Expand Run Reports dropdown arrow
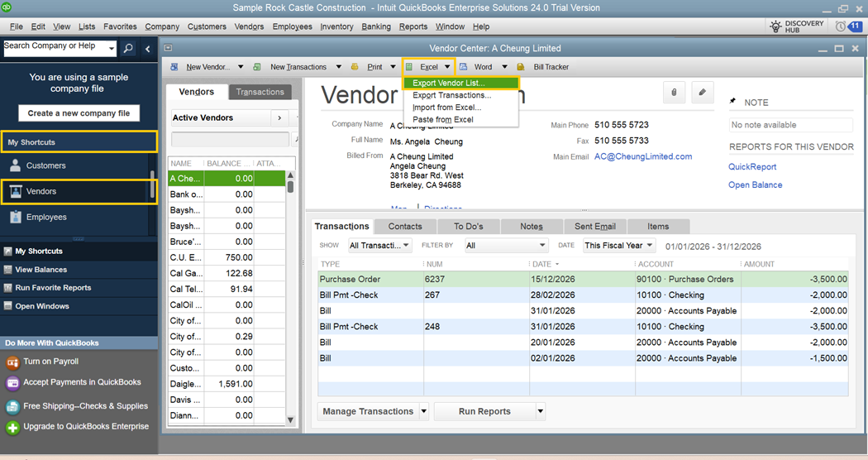Screen dimensions: 868x460 [x=541, y=412]
